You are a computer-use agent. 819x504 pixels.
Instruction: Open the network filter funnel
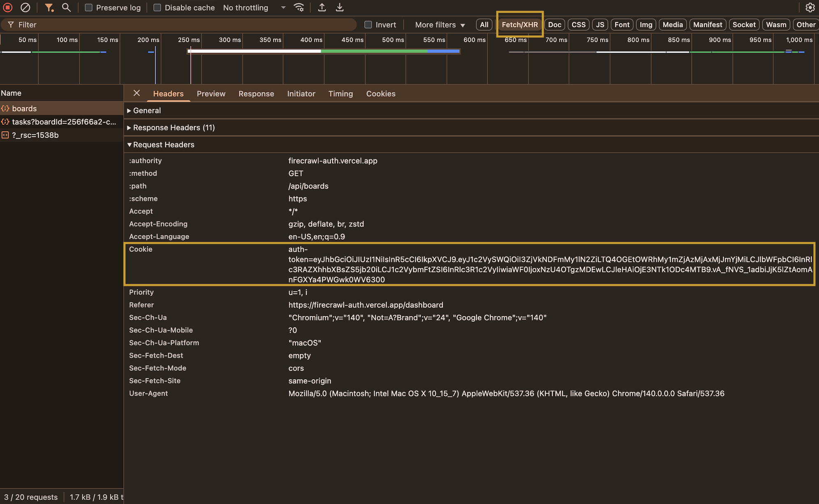coord(50,7)
